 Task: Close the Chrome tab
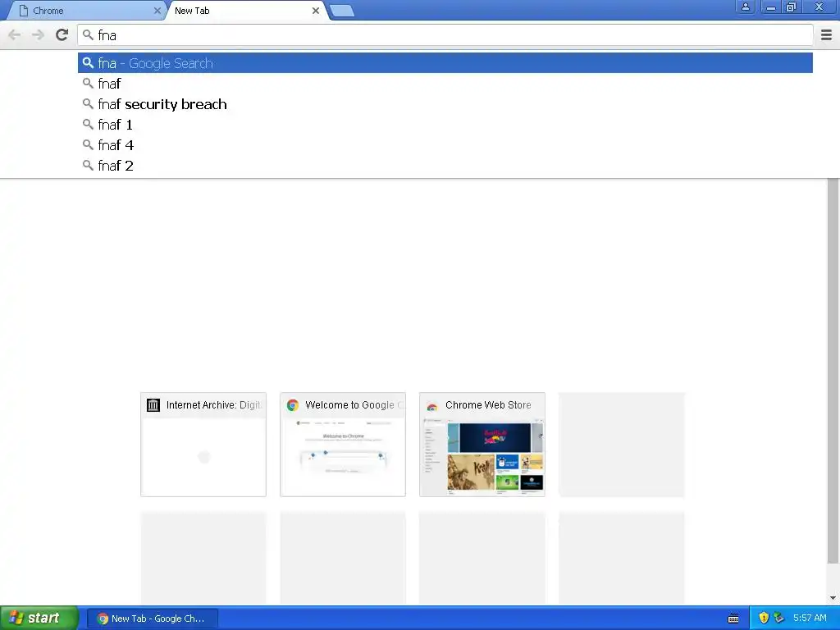tap(157, 11)
